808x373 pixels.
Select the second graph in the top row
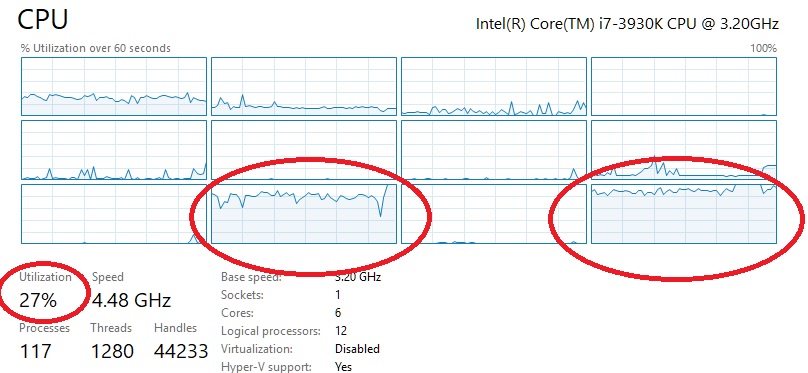coord(304,86)
